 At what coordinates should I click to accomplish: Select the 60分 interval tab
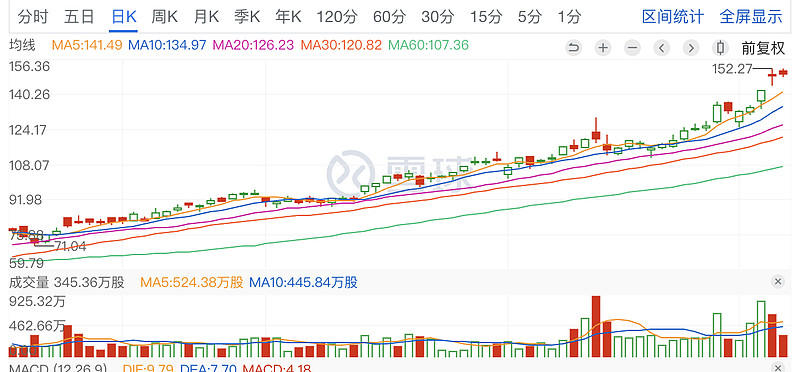pyautogui.click(x=389, y=17)
